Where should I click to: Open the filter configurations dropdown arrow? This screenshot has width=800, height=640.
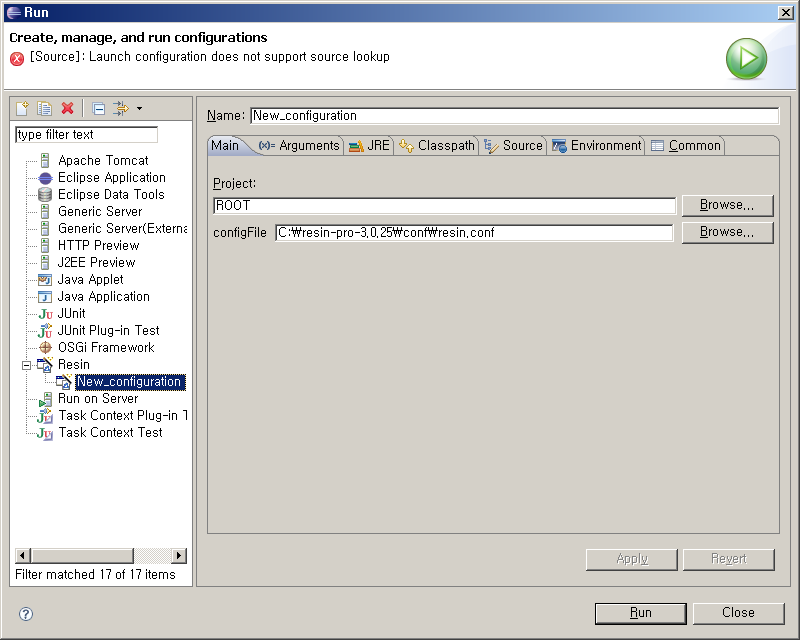click(x=139, y=108)
